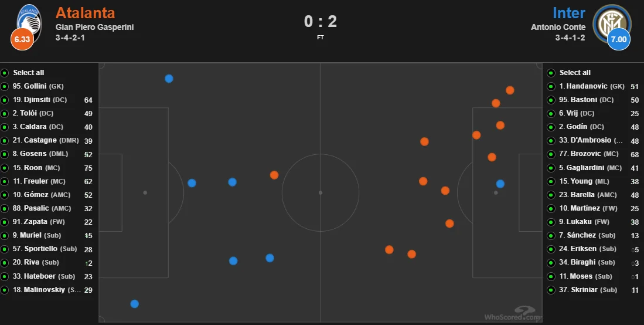Toggle Handanovic's green indicator

[x=551, y=86]
